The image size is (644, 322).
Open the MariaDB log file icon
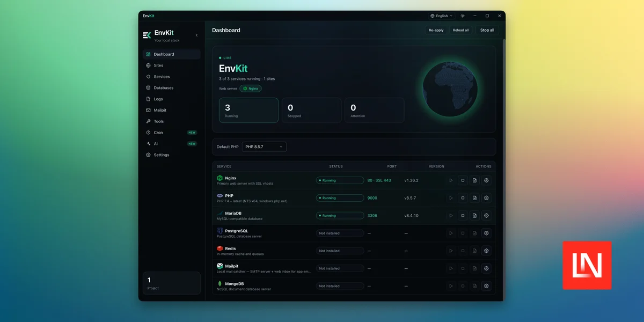(x=474, y=216)
